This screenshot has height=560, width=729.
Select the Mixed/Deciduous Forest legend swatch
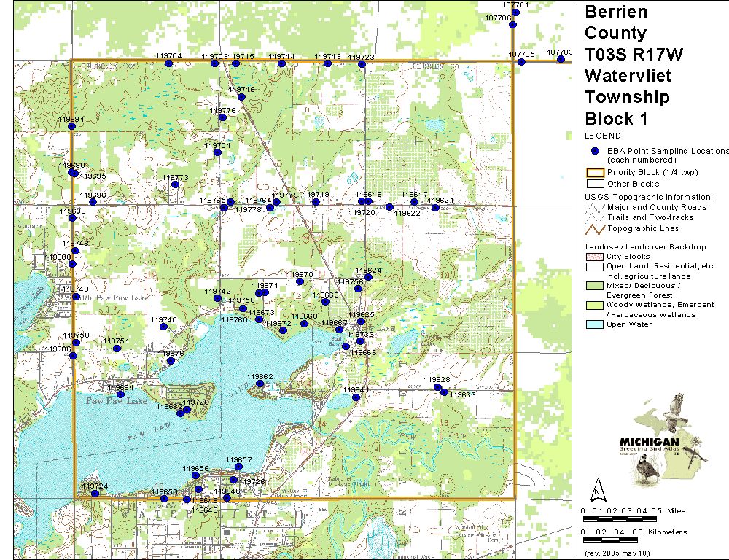[x=595, y=286]
